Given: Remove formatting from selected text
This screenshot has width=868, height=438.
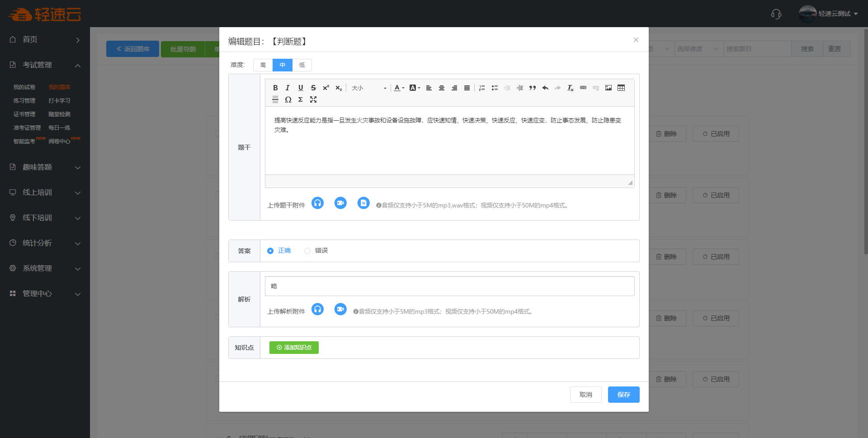Looking at the screenshot, I should pos(571,88).
